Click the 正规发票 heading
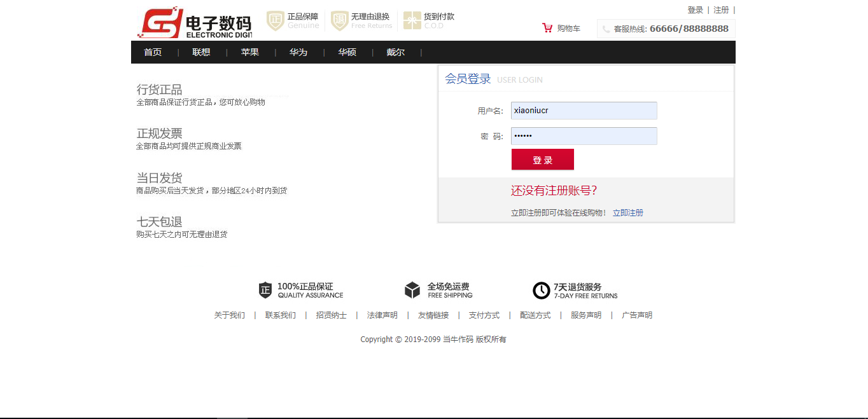868x419 pixels. pyautogui.click(x=159, y=134)
